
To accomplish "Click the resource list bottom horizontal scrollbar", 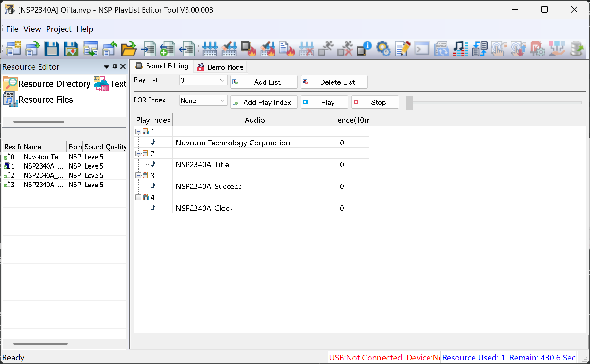I will [40, 344].
